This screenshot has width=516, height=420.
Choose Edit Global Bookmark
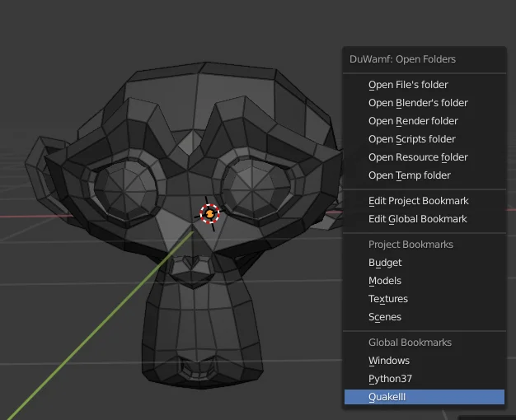tap(425, 219)
